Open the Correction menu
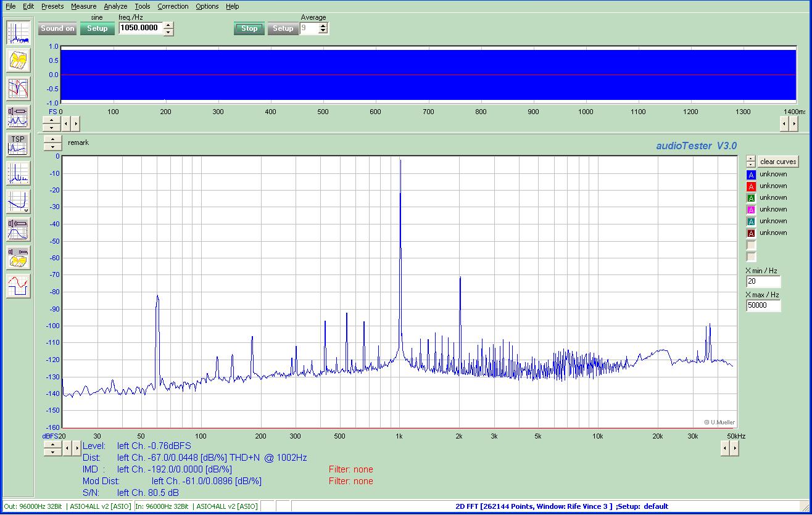This screenshot has height=515, width=812. [x=173, y=6]
